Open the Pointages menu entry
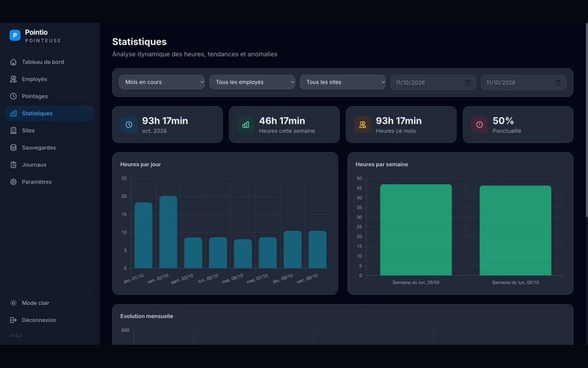 coord(50,96)
